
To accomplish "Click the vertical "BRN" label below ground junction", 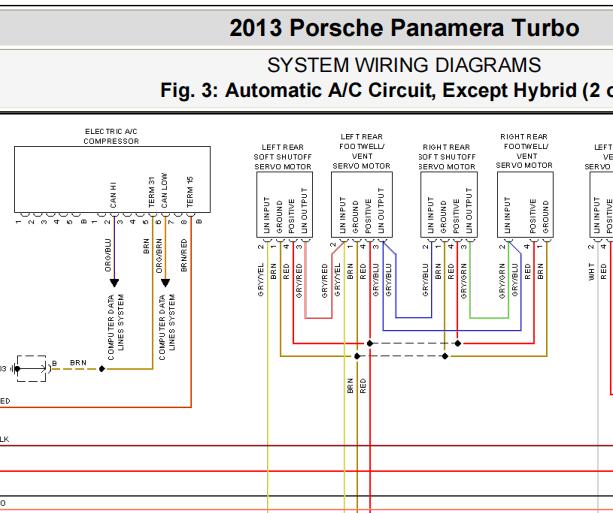I will tap(350, 386).
